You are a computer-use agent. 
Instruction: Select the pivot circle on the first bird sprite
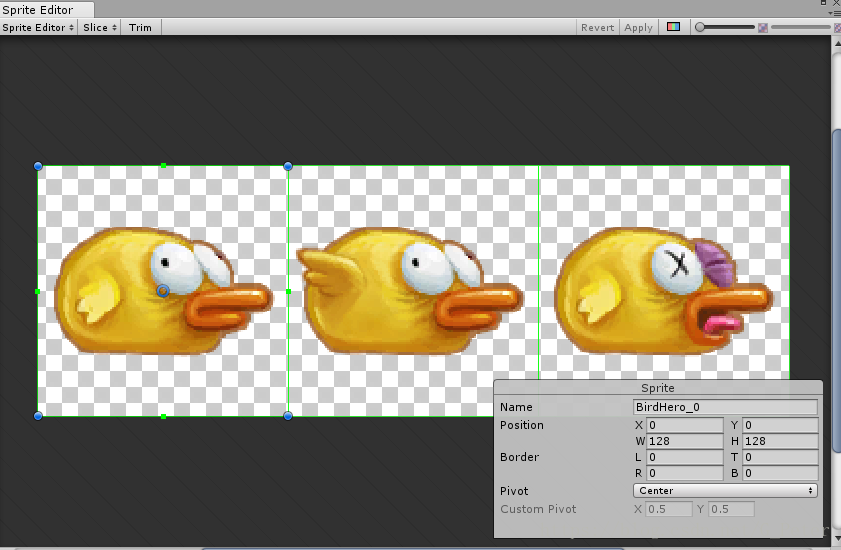point(163,291)
